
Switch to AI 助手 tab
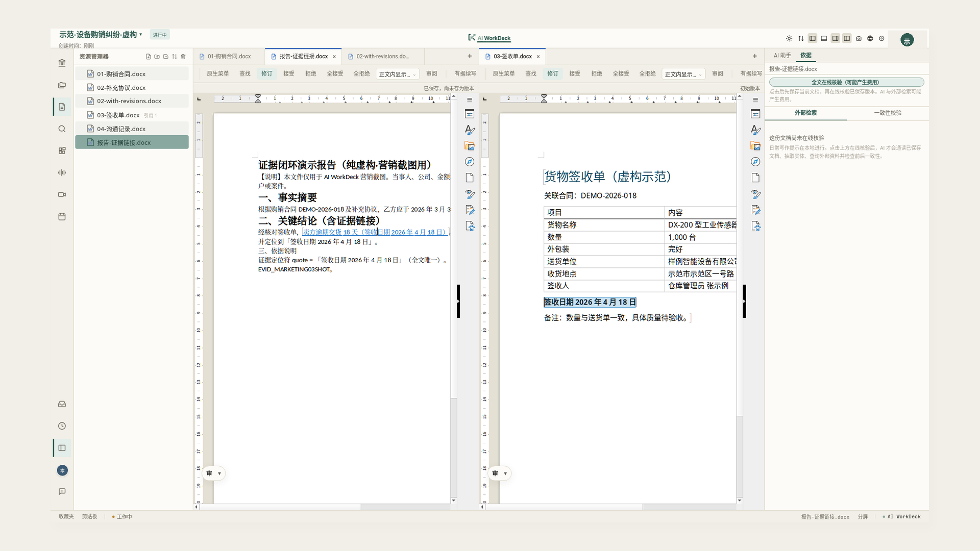click(782, 55)
